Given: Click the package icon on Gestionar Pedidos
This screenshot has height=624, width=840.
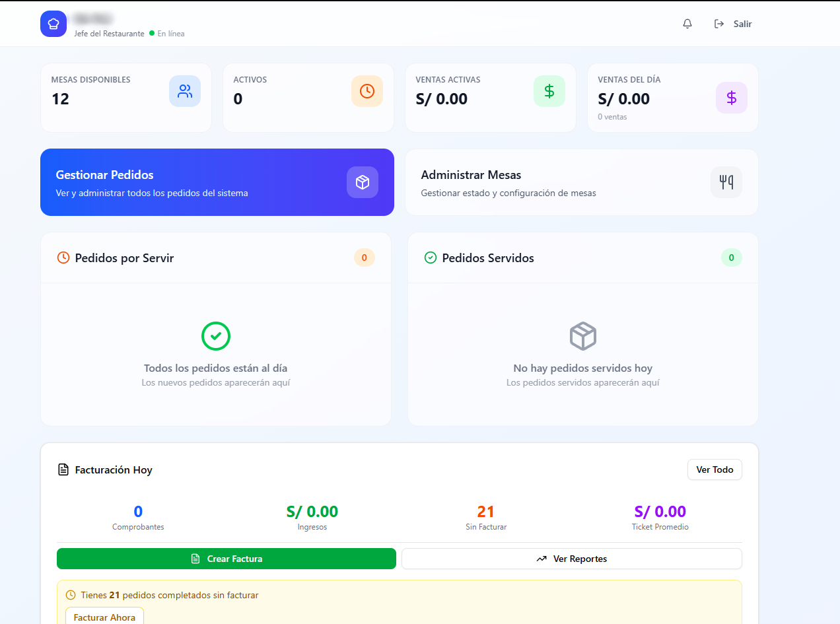Looking at the screenshot, I should 363,182.
